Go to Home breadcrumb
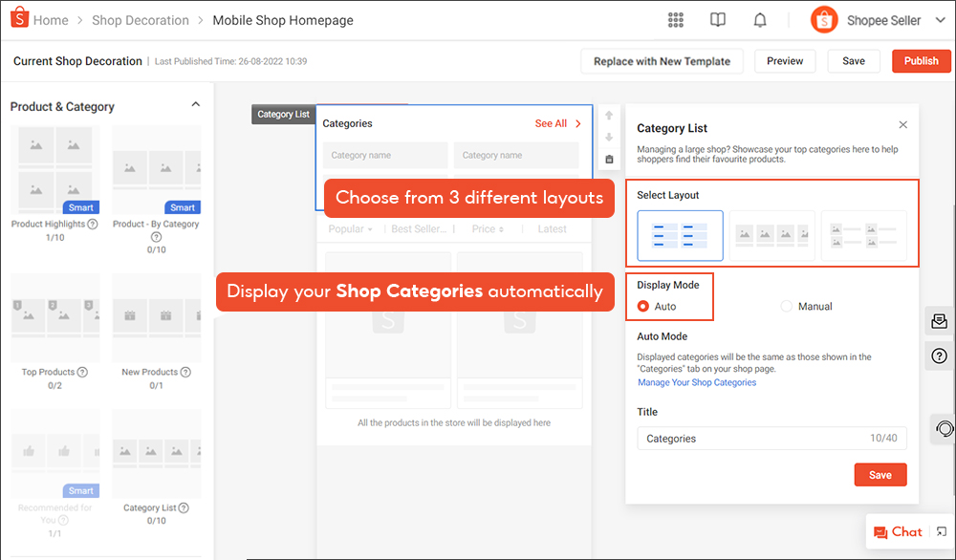Image resolution: width=956 pixels, height=560 pixels. pos(51,20)
